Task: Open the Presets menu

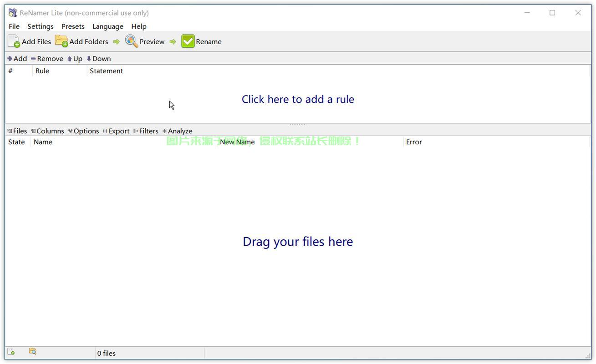Action: tap(73, 26)
